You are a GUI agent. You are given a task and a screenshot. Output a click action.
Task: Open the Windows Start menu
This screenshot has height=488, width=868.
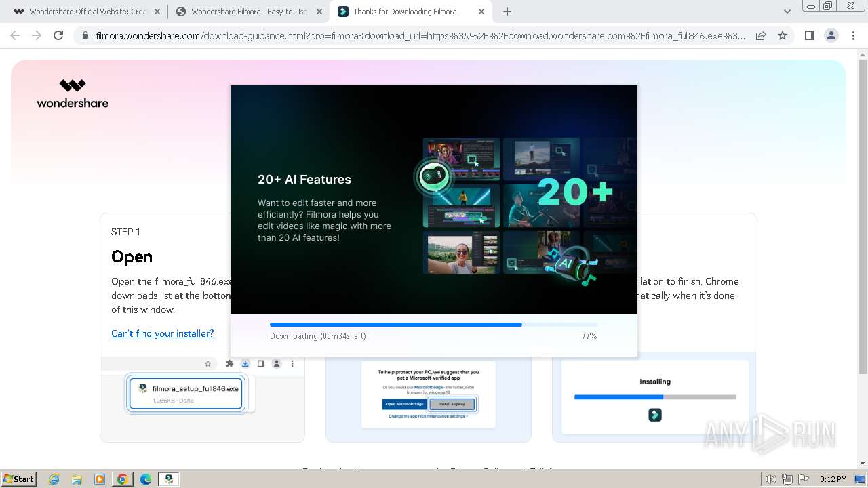tap(19, 479)
